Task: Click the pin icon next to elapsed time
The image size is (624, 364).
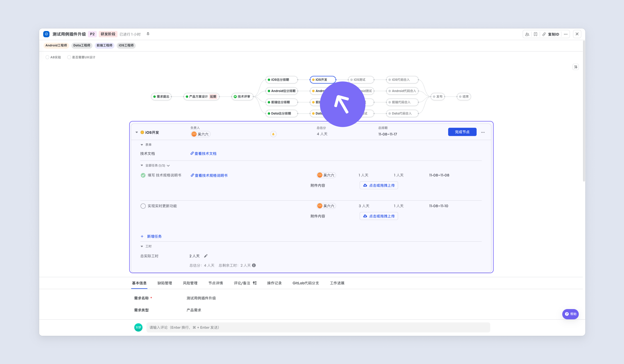Action: [148, 34]
